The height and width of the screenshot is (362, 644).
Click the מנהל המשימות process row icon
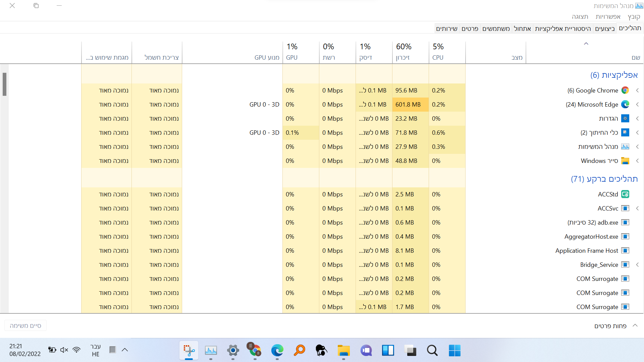pyautogui.click(x=625, y=147)
